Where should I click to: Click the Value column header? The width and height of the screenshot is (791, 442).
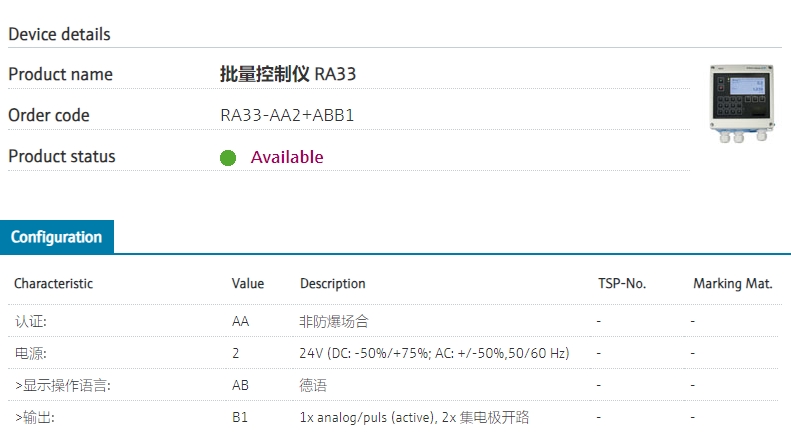pos(248,283)
